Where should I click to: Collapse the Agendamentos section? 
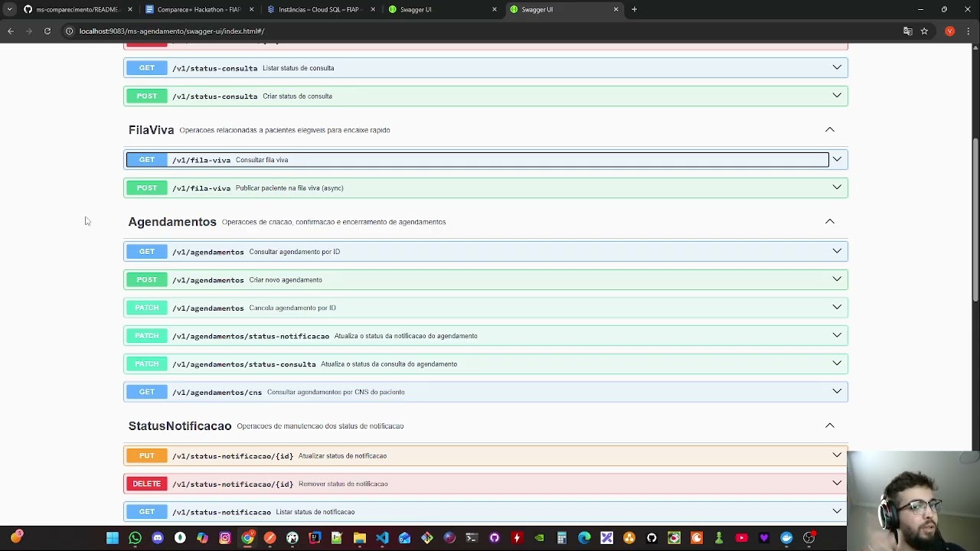(x=829, y=221)
